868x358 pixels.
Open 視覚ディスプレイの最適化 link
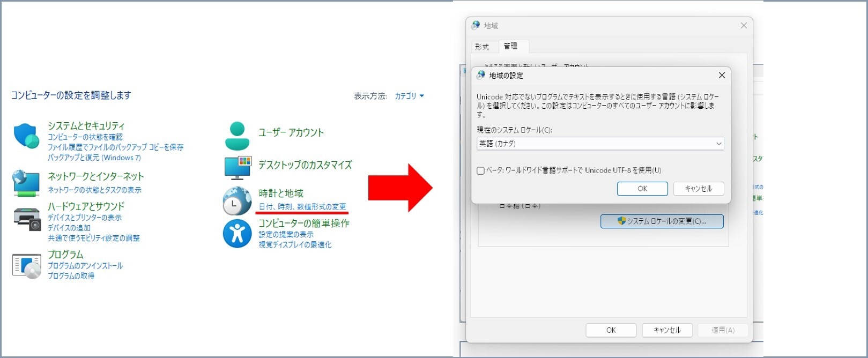(x=295, y=245)
